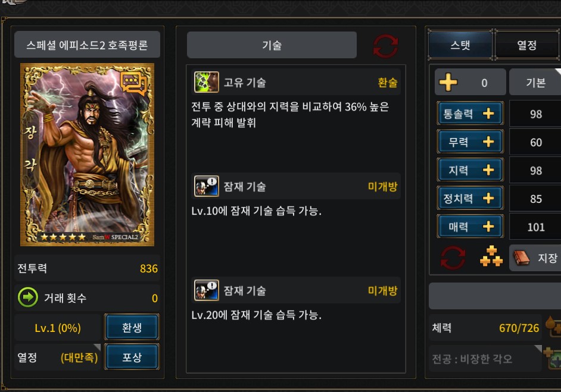Click the yellow plus stat points icon
The width and height of the screenshot is (561, 392).
[x=448, y=82]
